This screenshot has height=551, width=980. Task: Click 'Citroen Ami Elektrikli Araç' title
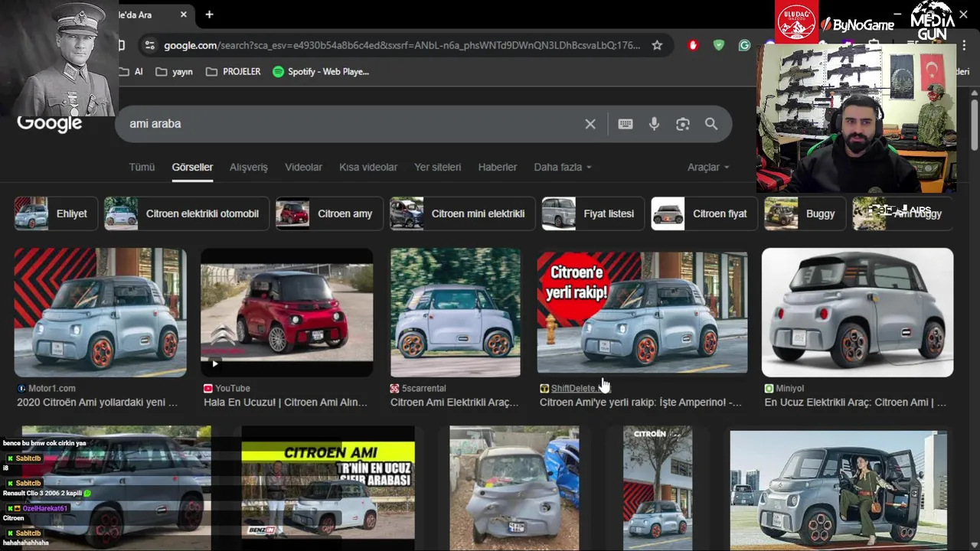[455, 402]
